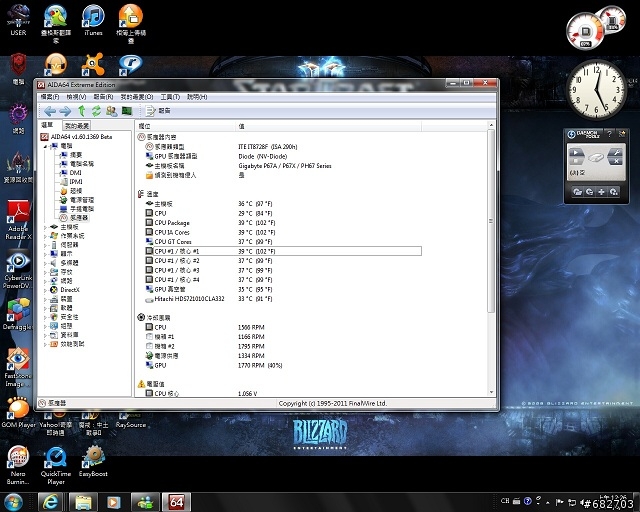The image size is (640, 512).
Task: Open the iTunes desktop icon
Action: tap(93, 20)
